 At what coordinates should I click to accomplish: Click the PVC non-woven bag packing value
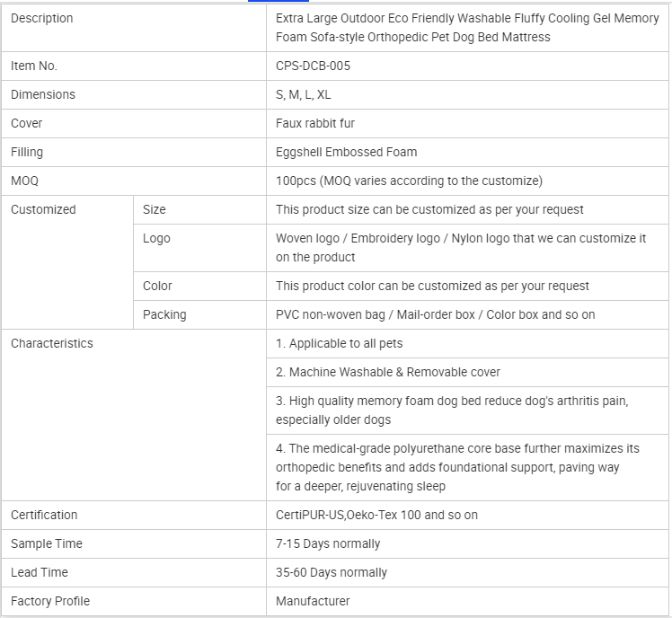435,314
